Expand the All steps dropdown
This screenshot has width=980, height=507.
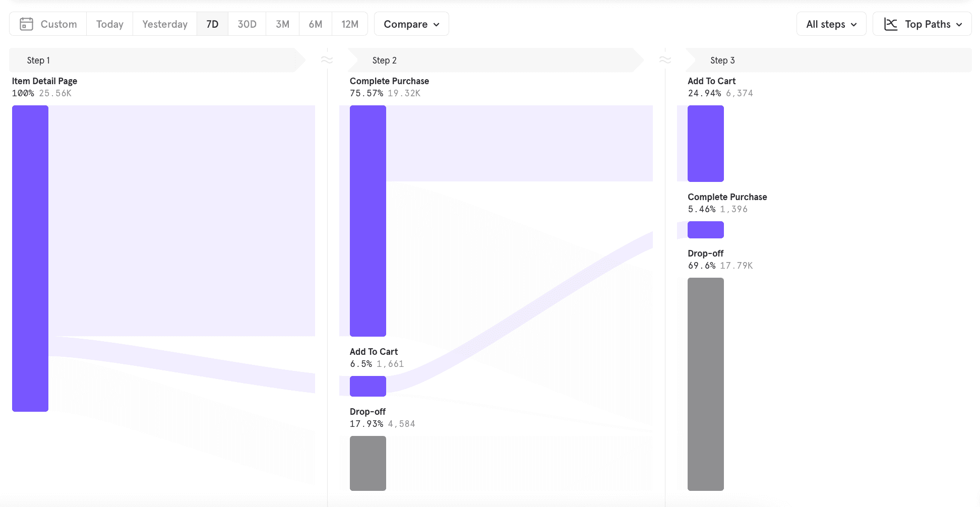click(831, 24)
